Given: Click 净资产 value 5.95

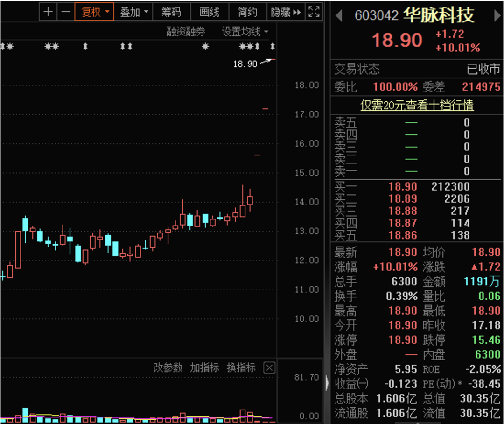Looking at the screenshot, I should [x=406, y=369].
